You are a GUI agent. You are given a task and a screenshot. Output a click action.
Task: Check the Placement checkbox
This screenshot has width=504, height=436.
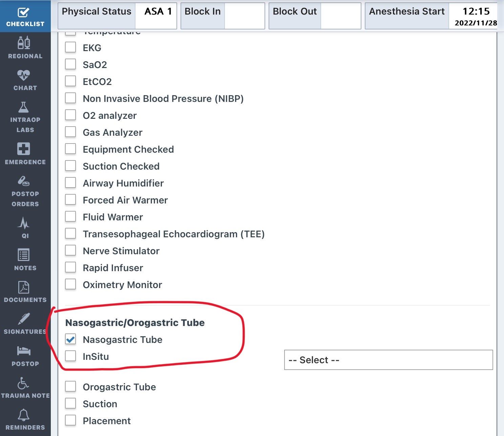(70, 420)
